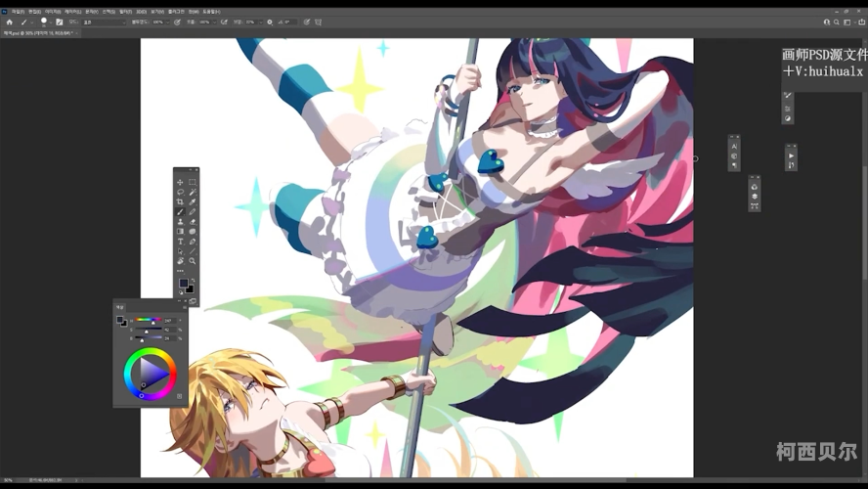Select the Pen tool
Screen dimensions: 868x489
193,242
